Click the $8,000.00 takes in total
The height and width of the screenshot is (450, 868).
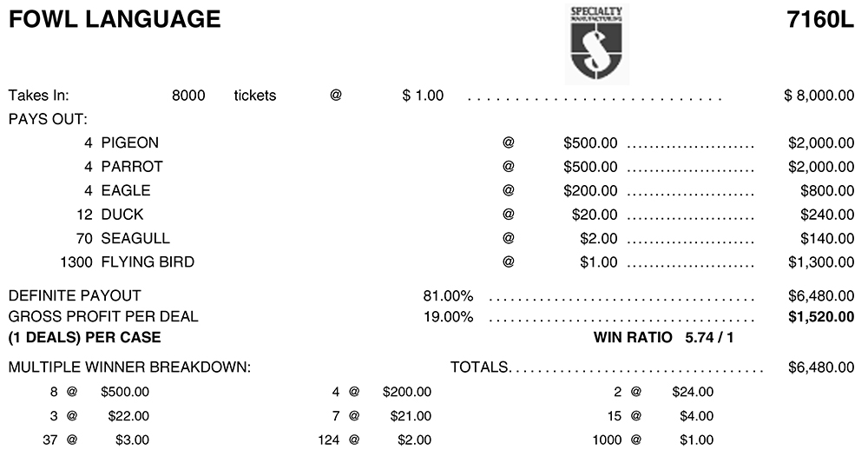pyautogui.click(x=819, y=96)
